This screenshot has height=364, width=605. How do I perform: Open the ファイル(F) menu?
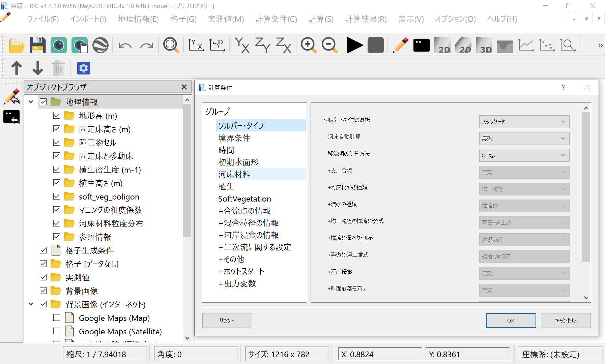pos(43,19)
